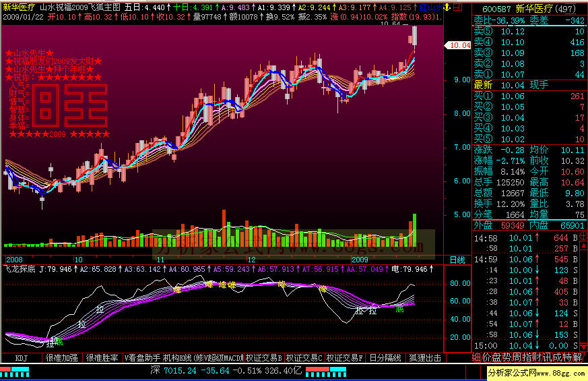
Task: Click the red-cyan bar indicator after 326.40亿
Action: click(326, 372)
